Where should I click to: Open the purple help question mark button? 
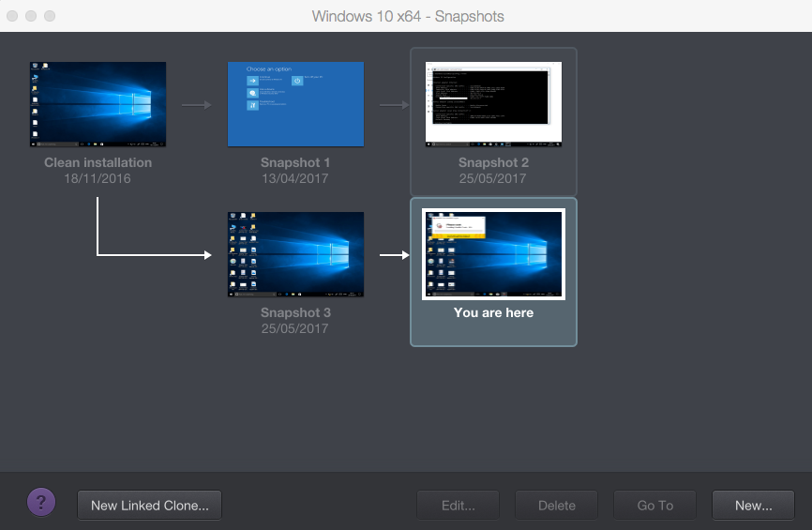click(x=41, y=502)
